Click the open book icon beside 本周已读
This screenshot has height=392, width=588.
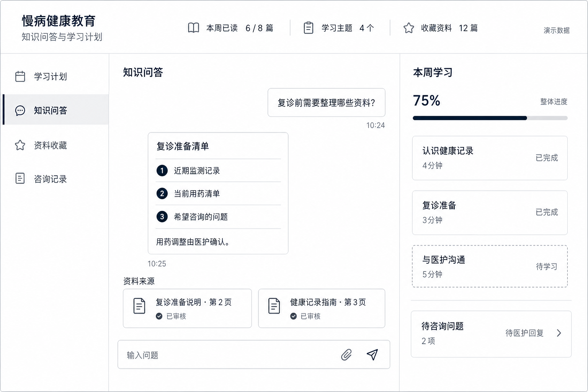click(x=194, y=28)
